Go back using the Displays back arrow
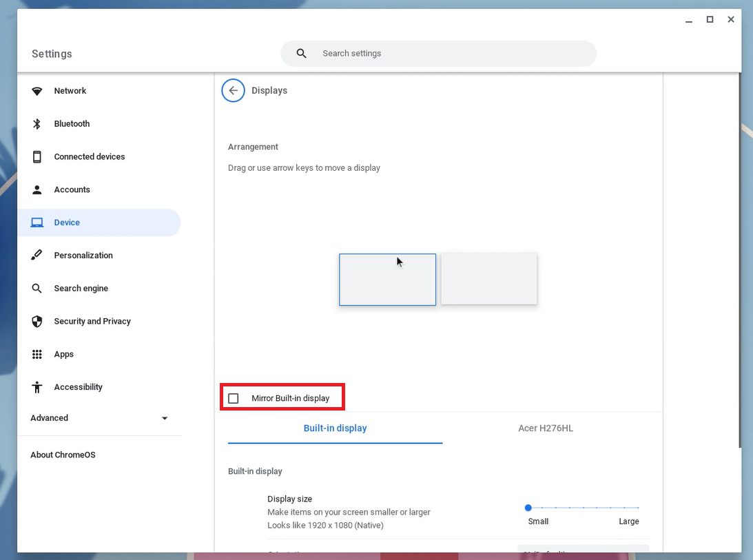The height and width of the screenshot is (560, 753). (233, 90)
